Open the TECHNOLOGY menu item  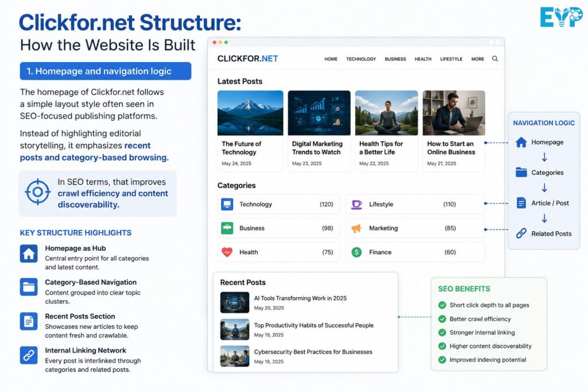click(x=361, y=59)
